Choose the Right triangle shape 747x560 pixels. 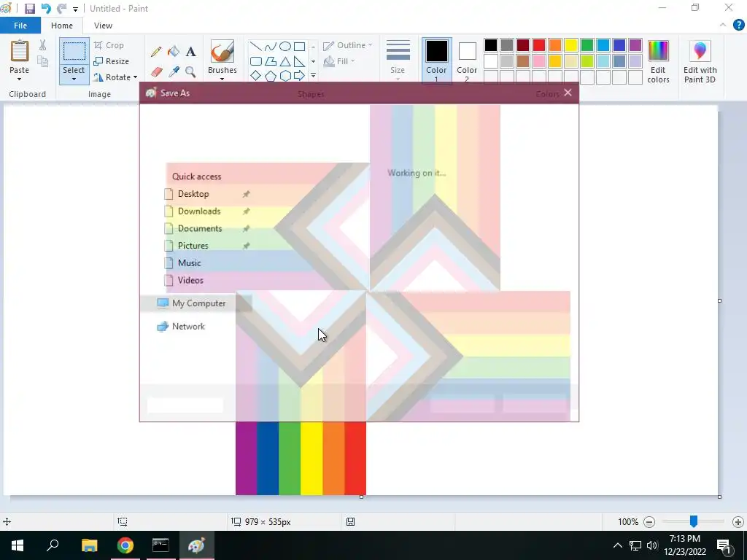click(x=299, y=61)
